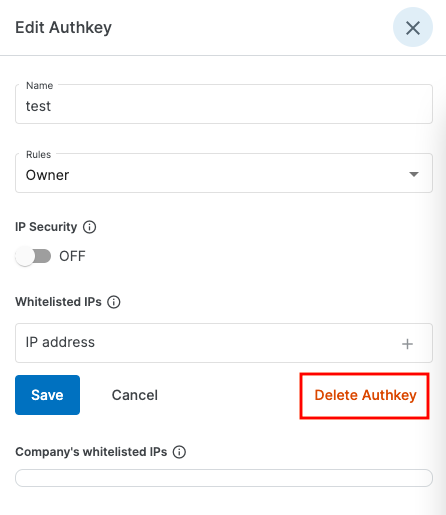Click the OFF label beside the IP Security switch
The image size is (446, 515).
coord(72,256)
